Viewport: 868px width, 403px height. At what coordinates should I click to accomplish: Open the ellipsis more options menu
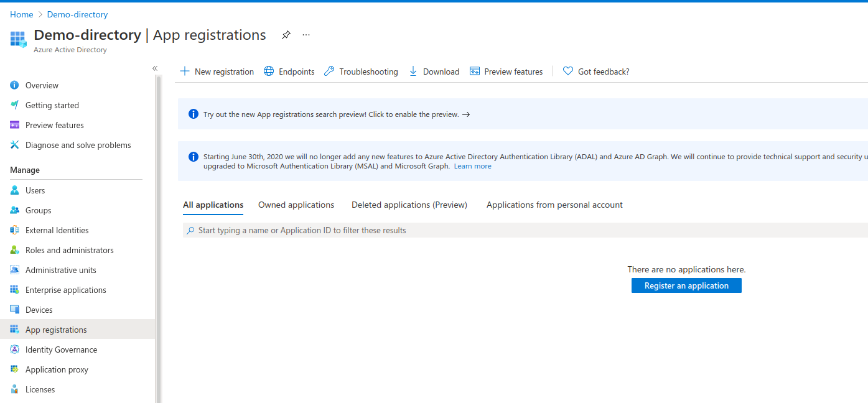[306, 35]
